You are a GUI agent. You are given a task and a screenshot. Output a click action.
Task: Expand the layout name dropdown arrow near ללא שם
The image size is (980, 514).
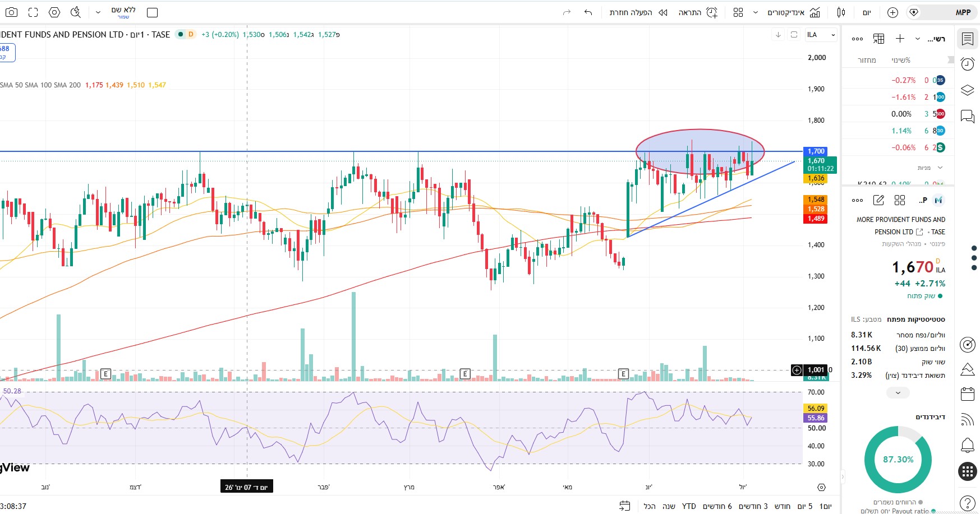(98, 12)
